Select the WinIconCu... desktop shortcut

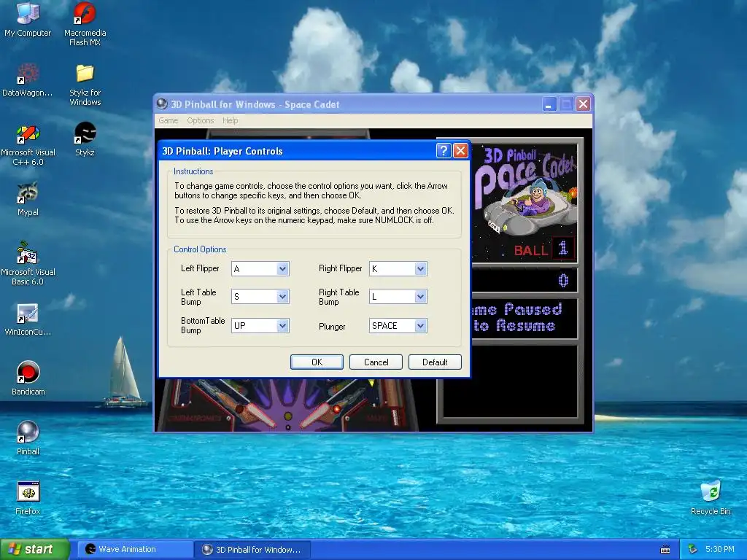[28, 319]
